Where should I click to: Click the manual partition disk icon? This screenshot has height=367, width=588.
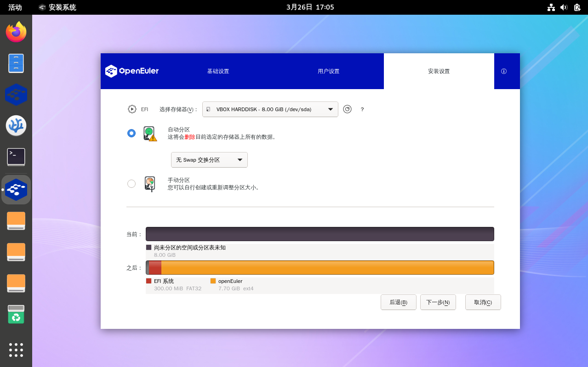(149, 184)
